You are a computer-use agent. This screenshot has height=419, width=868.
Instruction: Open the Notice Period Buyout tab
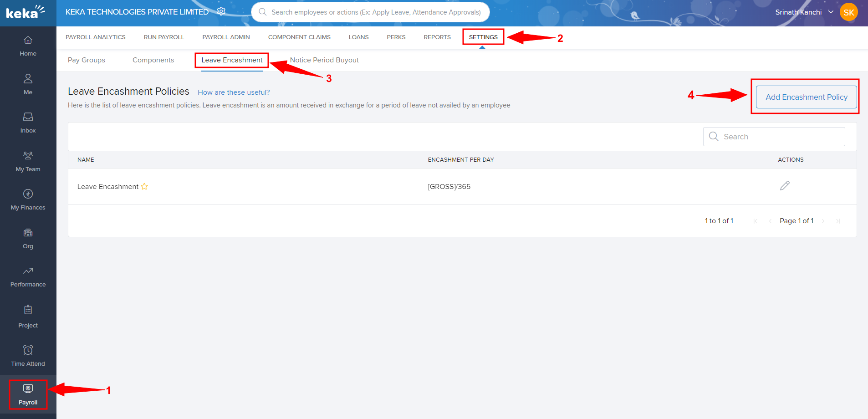[324, 60]
